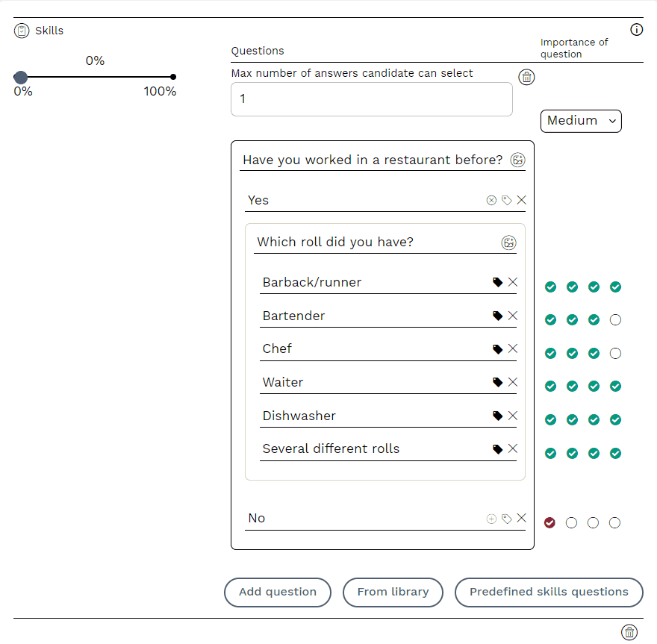Select the fourth radio circle in the Bartender row
This screenshot has width=657, height=644.
615,320
